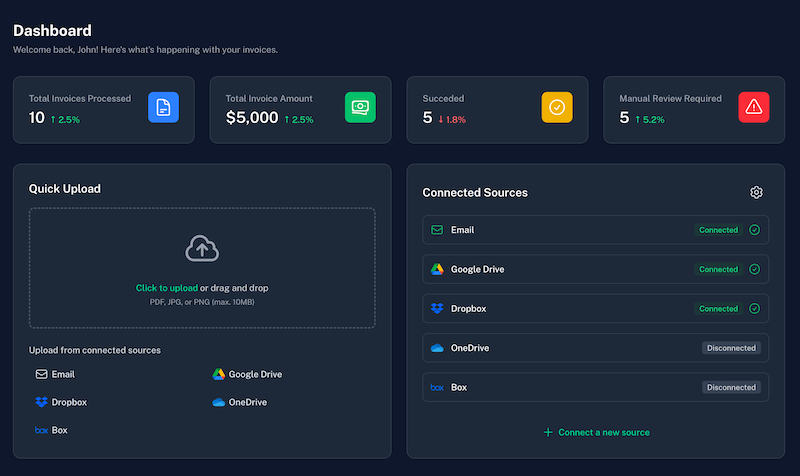The image size is (800, 476).
Task: Click the yellow checkmark icon on Succeded card
Action: (x=557, y=107)
